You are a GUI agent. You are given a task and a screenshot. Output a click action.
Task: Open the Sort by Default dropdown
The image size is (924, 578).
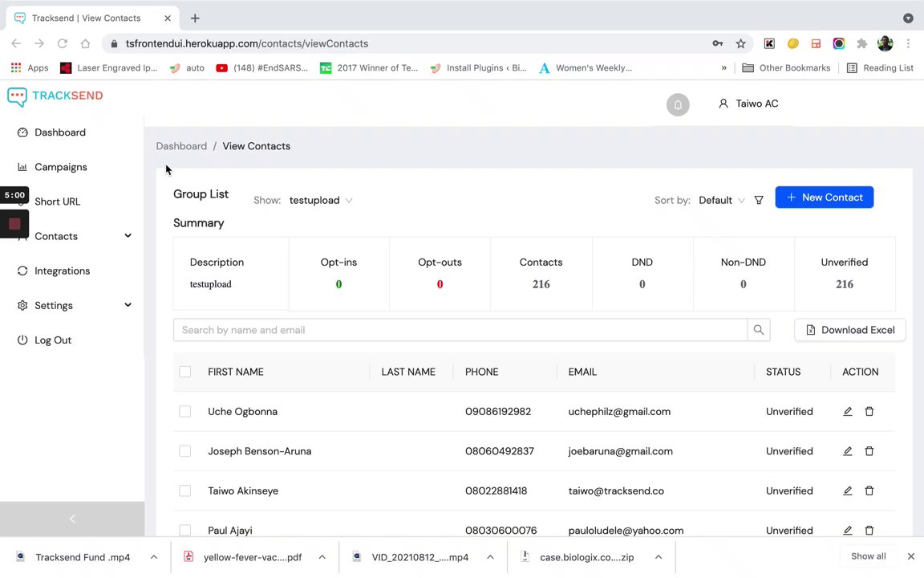pos(721,200)
